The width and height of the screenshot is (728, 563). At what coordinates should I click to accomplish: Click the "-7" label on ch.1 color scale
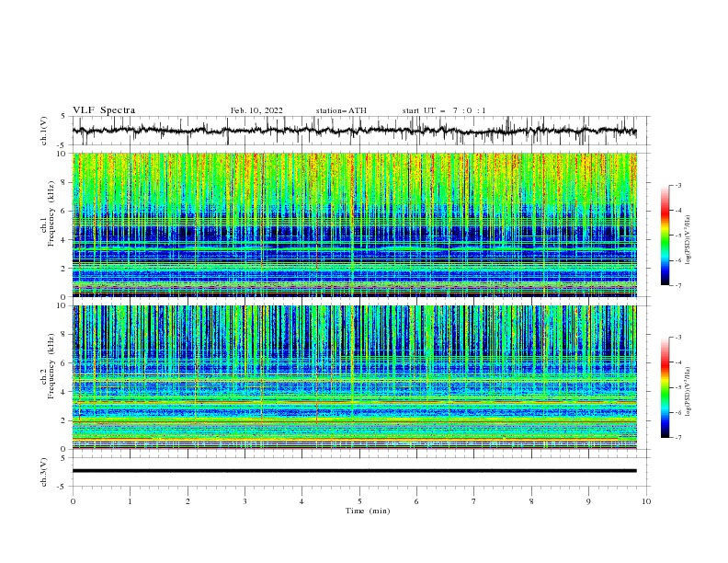pyautogui.click(x=678, y=285)
